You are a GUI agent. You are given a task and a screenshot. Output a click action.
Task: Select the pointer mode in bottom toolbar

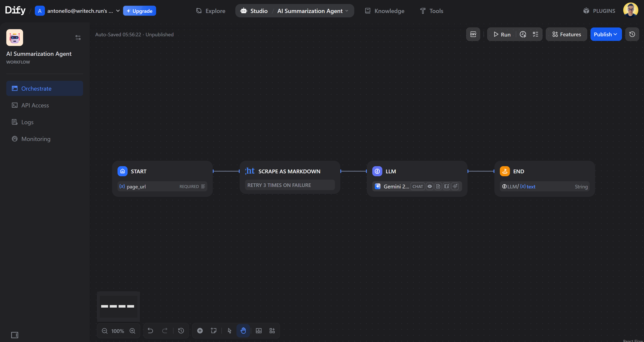(x=229, y=330)
